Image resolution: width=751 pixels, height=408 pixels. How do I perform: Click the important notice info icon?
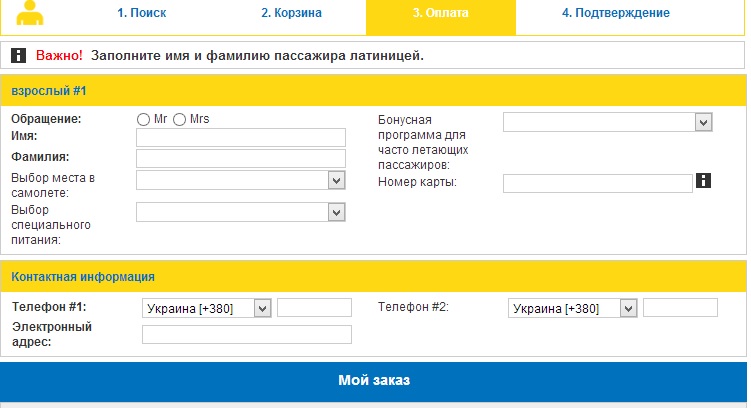pyautogui.click(x=18, y=55)
